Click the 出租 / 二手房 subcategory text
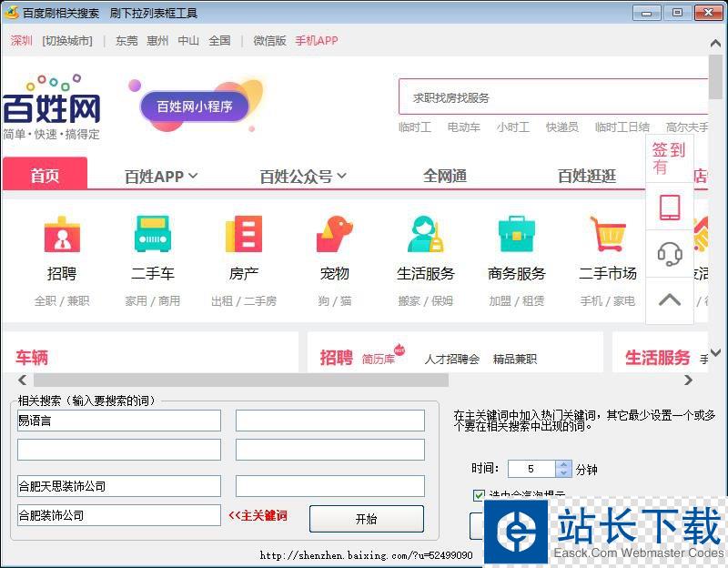Image resolution: width=728 pixels, height=568 pixels. 244,301
